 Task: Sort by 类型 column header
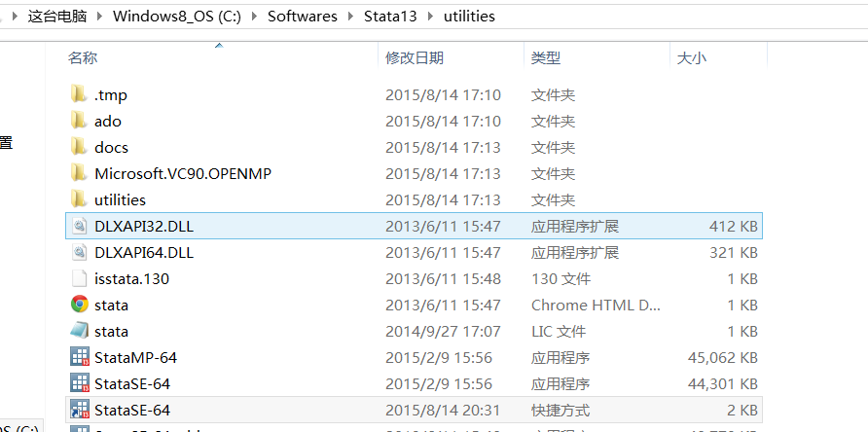pos(545,58)
